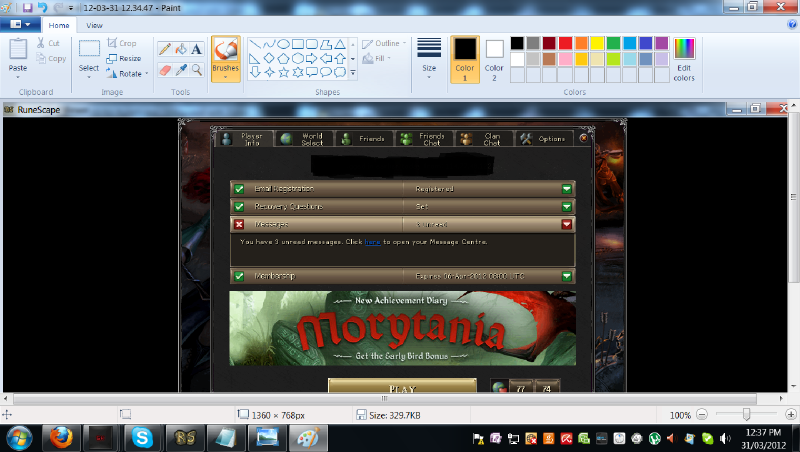Image resolution: width=800 pixels, height=452 pixels.
Task: Select the Text tool
Action: point(196,49)
